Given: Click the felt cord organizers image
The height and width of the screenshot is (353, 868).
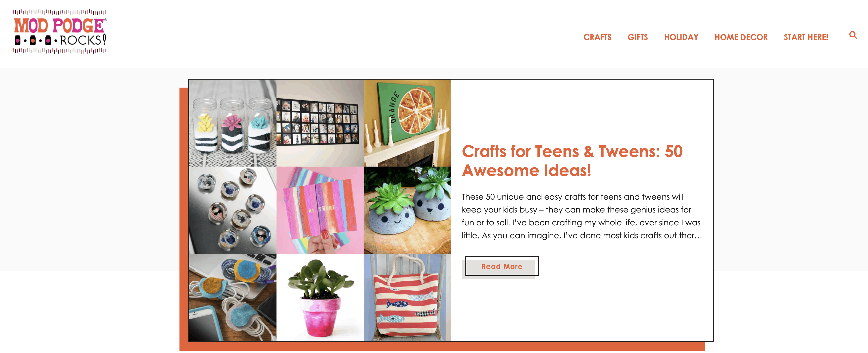Looking at the screenshot, I should [233, 297].
